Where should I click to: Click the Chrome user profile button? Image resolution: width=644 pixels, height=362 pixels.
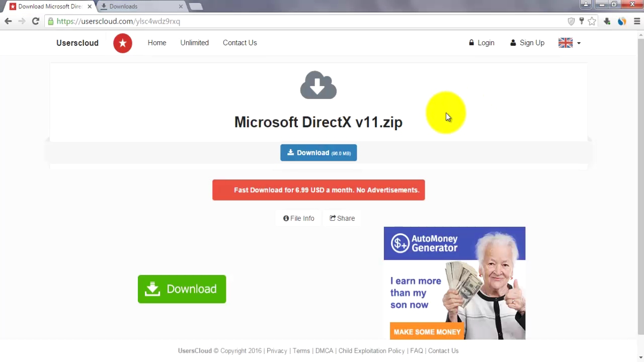585,5
